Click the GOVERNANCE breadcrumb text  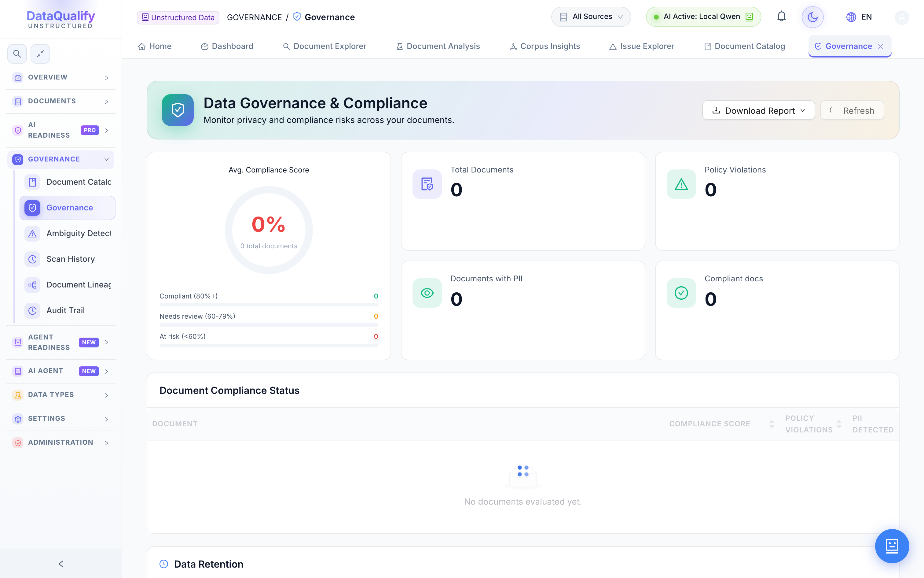pyautogui.click(x=254, y=17)
